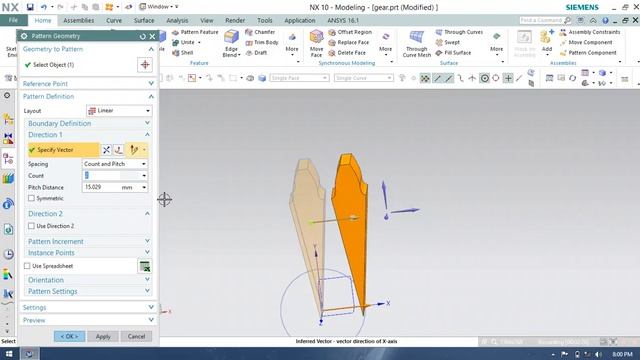Click the Cancel button

click(136, 336)
